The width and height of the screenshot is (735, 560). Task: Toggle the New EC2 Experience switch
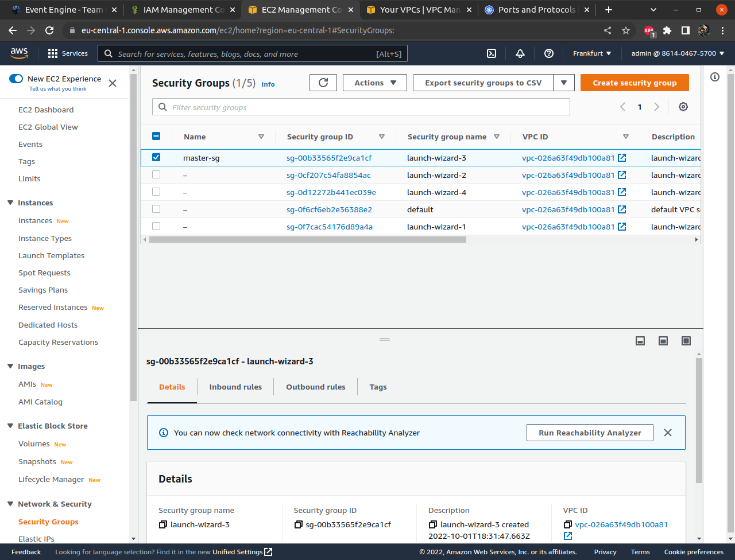click(16, 79)
